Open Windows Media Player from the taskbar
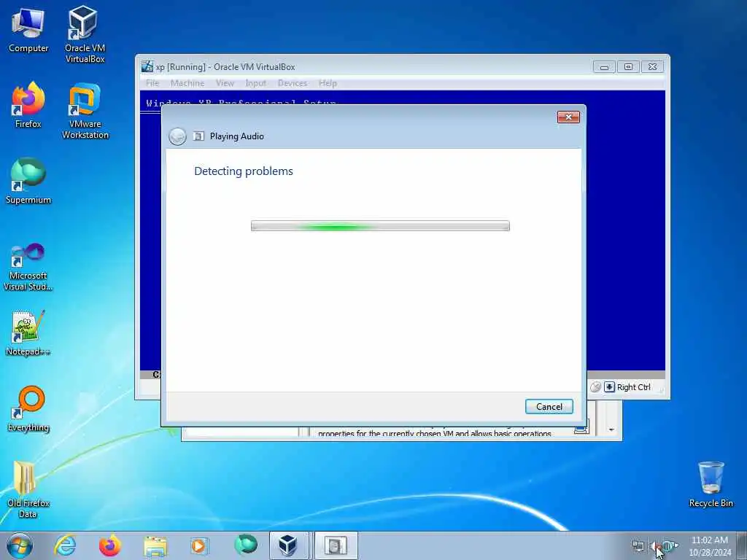This screenshot has height=560, width=747. coord(200,545)
